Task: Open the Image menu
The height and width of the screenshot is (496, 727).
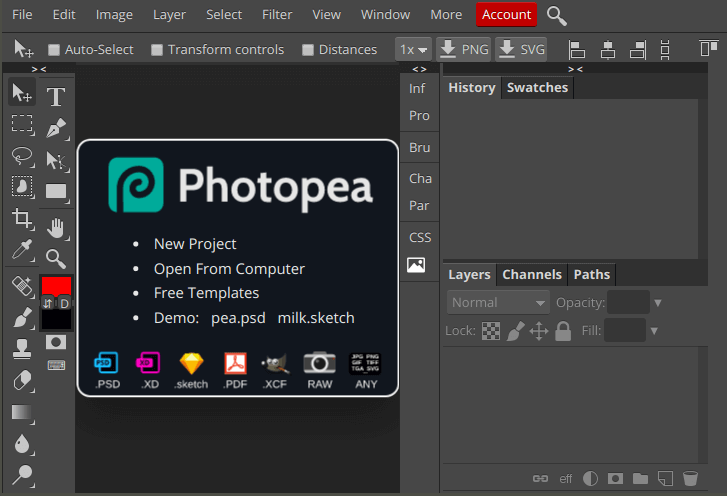Action: point(114,15)
